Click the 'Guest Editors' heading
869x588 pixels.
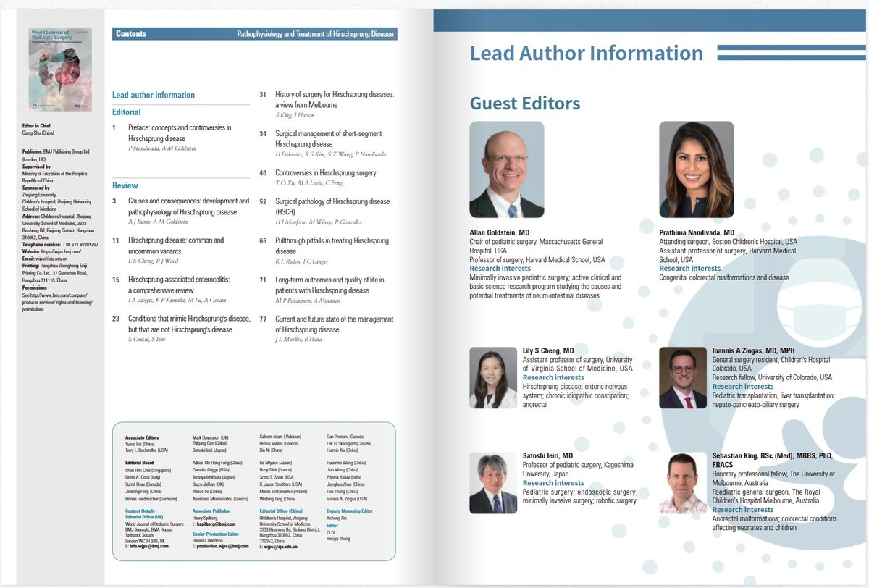pos(525,103)
